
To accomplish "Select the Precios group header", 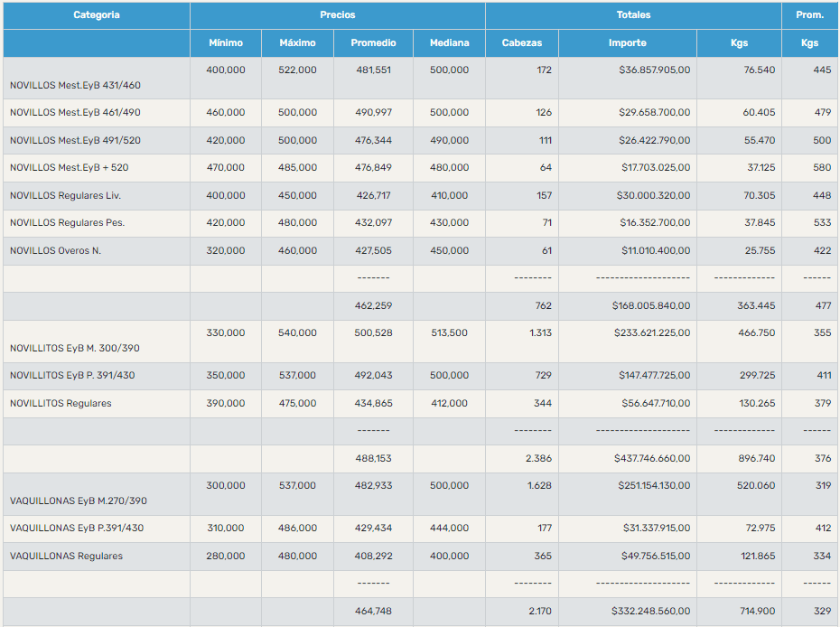I will click(x=337, y=15).
